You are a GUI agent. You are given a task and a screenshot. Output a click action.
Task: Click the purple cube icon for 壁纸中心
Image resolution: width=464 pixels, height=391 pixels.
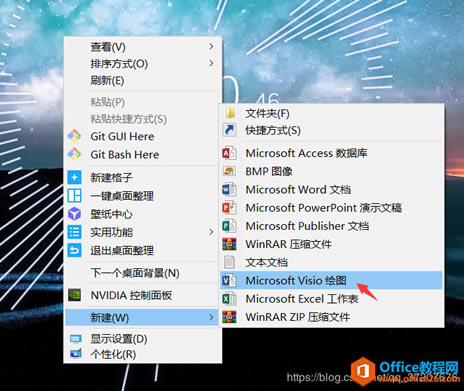tap(74, 214)
